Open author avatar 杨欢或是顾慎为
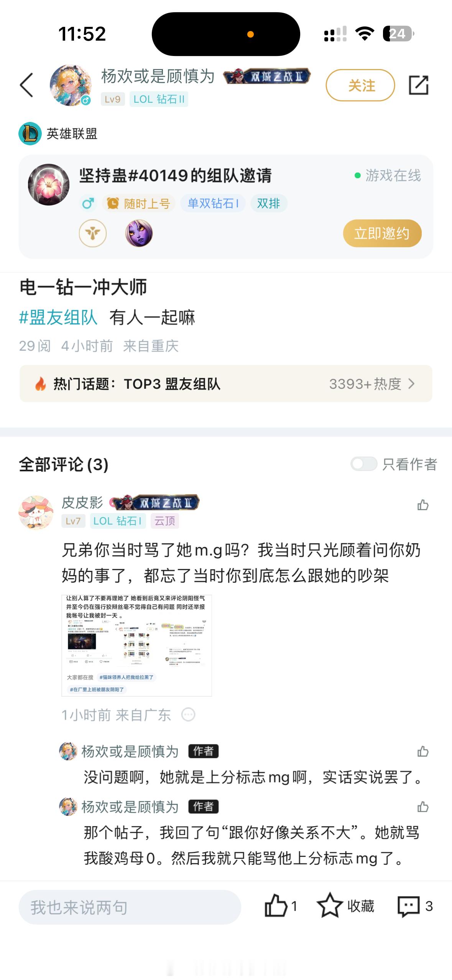The image size is (452, 980). [x=71, y=85]
